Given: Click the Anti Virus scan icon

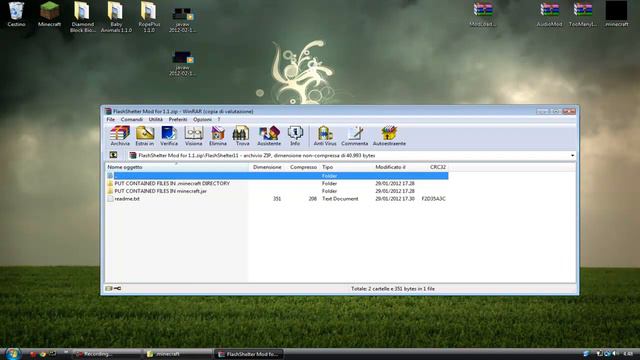Looking at the screenshot, I should pos(325,136).
